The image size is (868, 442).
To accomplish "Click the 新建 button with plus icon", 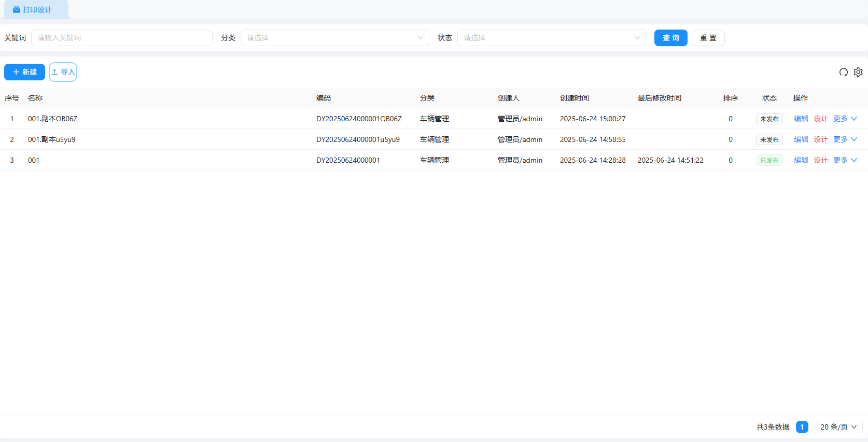I will click(x=24, y=72).
